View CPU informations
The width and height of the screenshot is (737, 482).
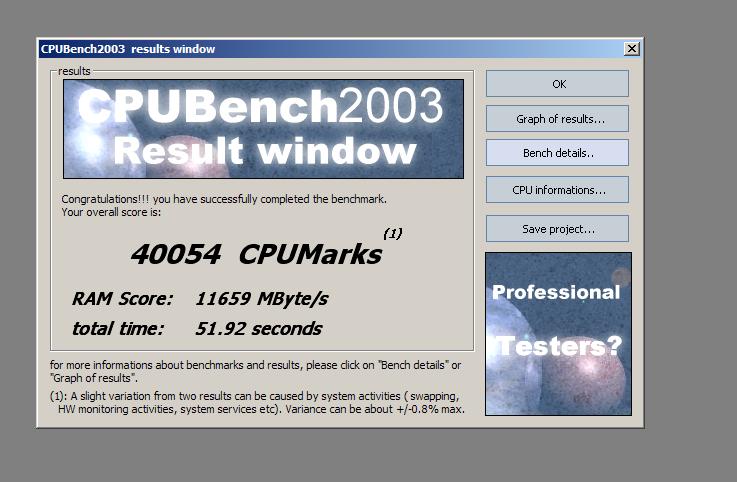[x=557, y=190]
